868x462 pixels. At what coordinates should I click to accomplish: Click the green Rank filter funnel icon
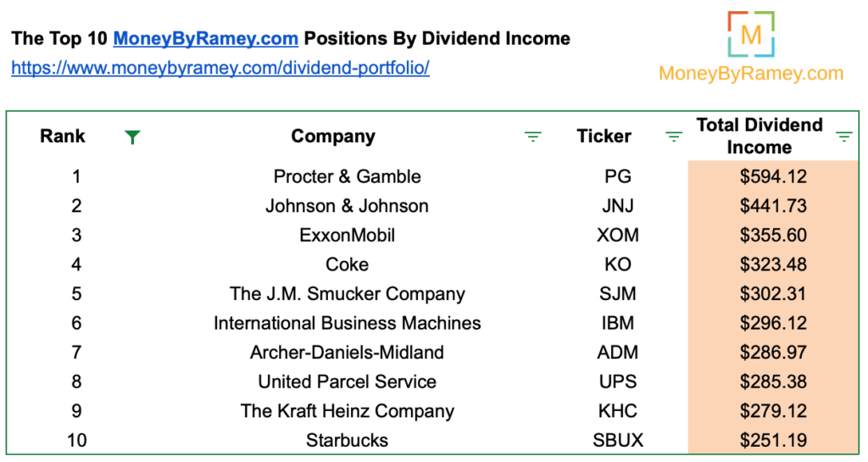coord(132,136)
